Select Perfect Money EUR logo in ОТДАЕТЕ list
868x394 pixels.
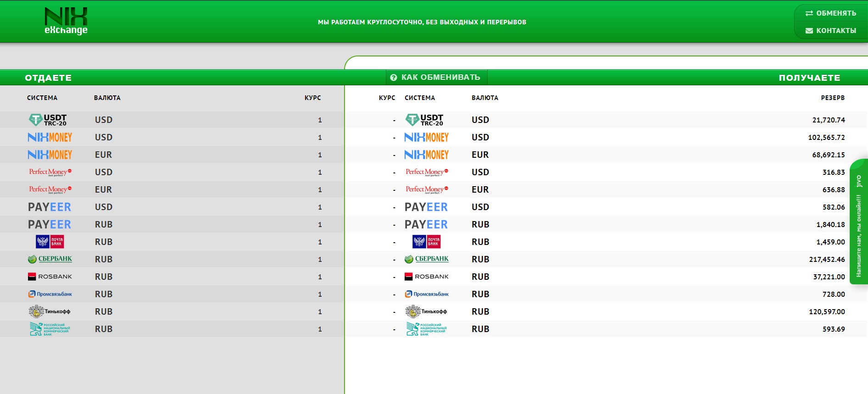point(50,189)
